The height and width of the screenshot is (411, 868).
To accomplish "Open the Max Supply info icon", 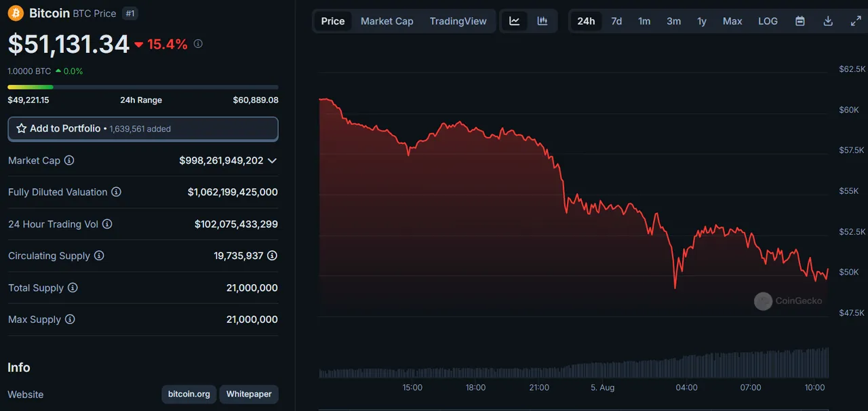I will click(x=70, y=319).
